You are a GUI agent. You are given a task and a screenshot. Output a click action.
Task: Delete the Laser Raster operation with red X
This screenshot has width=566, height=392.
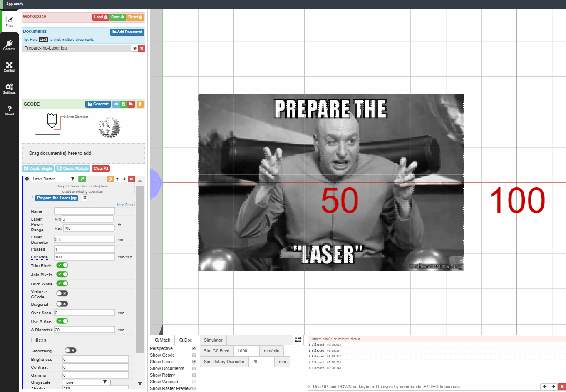pyautogui.click(x=131, y=179)
